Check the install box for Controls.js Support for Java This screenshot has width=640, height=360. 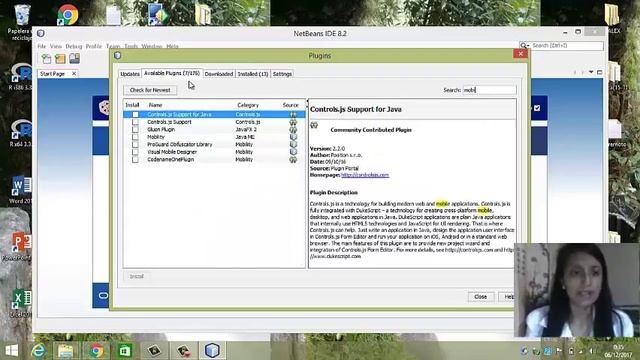135,115
